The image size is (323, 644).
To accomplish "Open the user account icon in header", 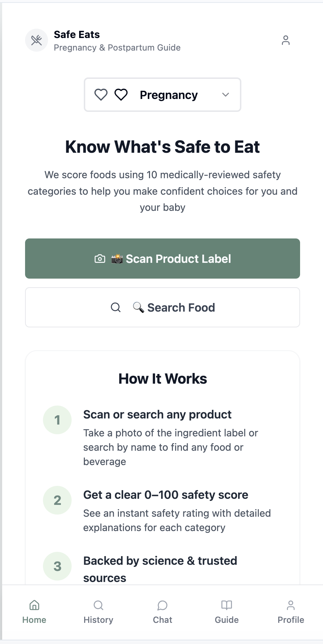I will tap(285, 40).
